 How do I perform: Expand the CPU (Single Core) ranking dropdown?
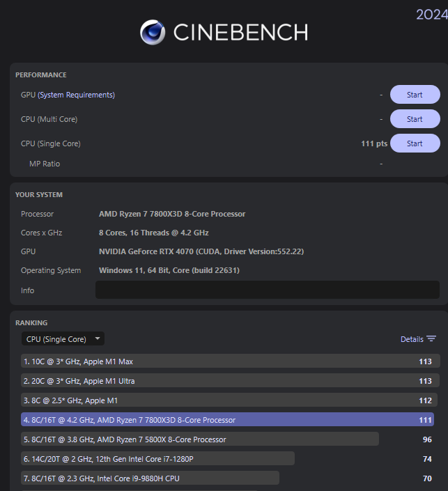point(63,339)
